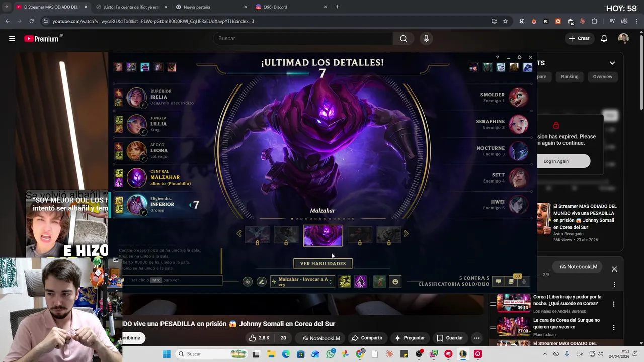Click the enemy Nocturne portrait
The image size is (644, 362).
pos(518,151)
